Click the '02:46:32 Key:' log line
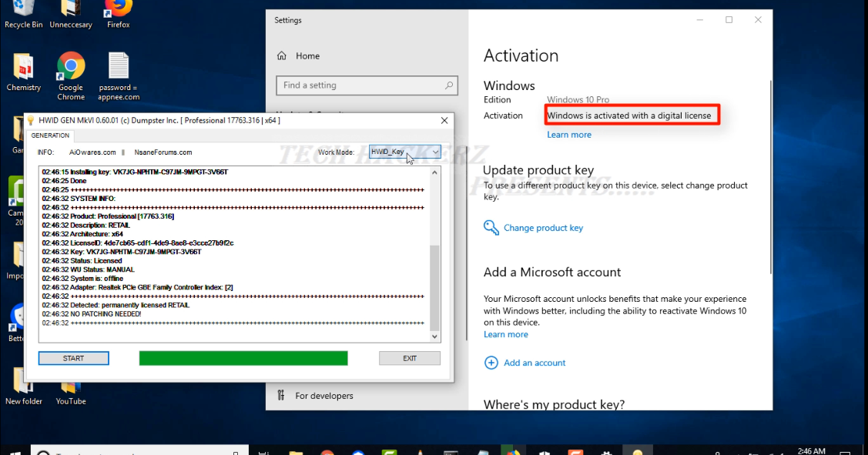868x455 pixels. [x=122, y=252]
